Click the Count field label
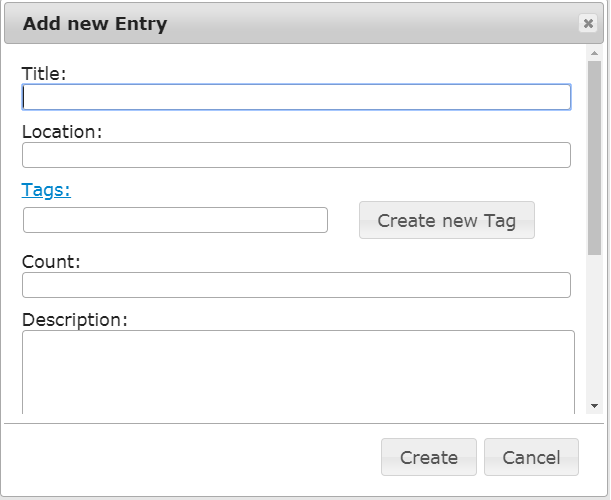 click(51, 261)
